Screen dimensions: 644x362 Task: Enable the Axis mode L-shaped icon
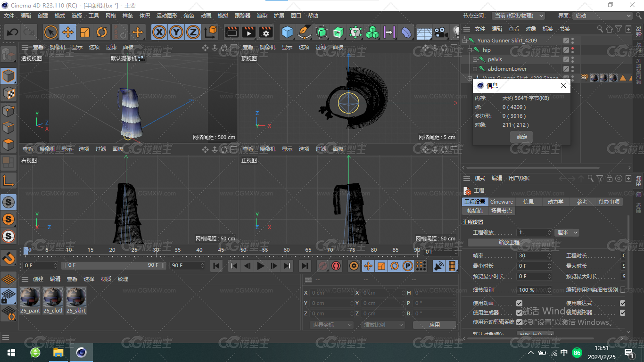[x=8, y=180]
